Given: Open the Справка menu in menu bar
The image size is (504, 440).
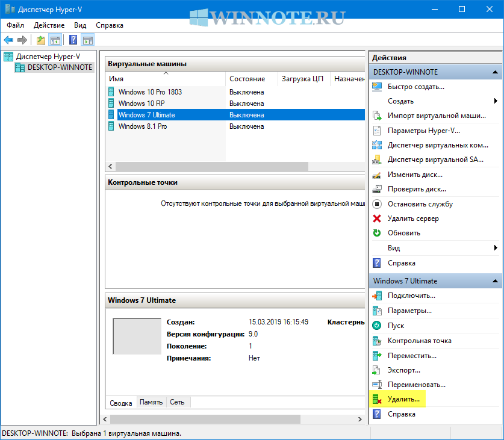Looking at the screenshot, I should [109, 25].
